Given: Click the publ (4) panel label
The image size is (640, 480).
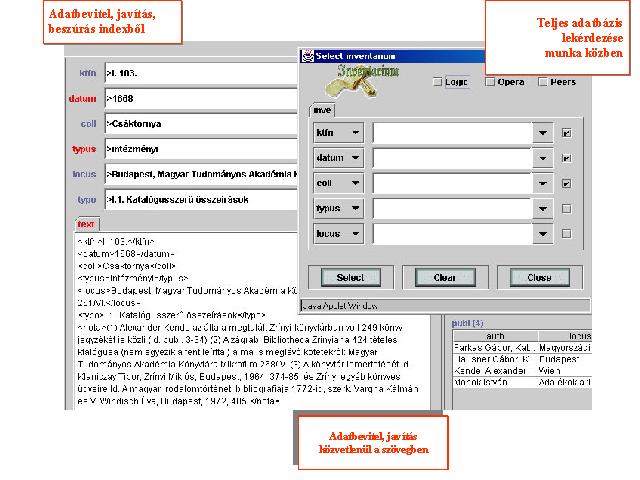Looking at the screenshot, I should [x=467, y=323].
